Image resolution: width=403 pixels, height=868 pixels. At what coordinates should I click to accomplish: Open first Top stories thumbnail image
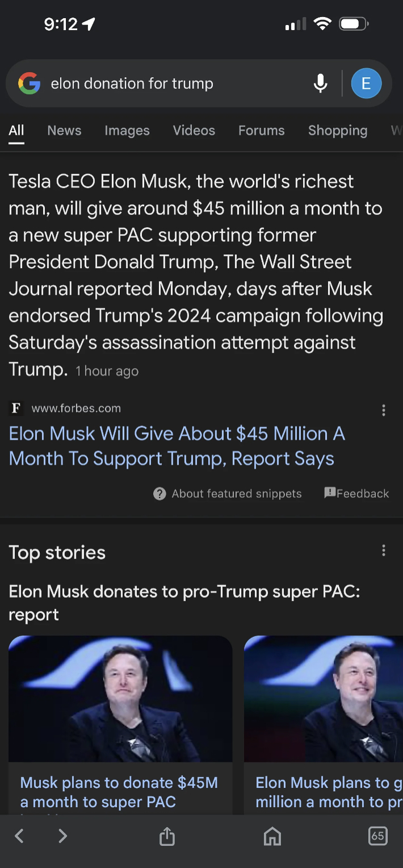tap(120, 699)
